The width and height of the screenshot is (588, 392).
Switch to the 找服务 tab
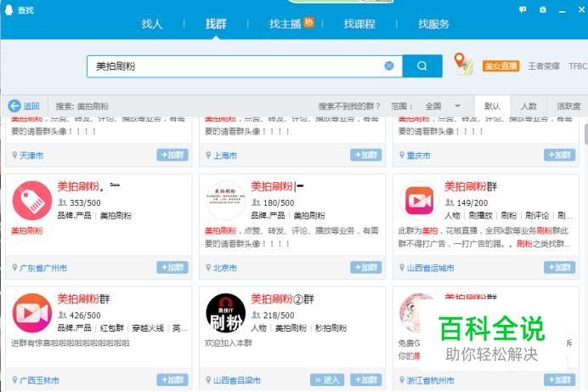tap(433, 24)
